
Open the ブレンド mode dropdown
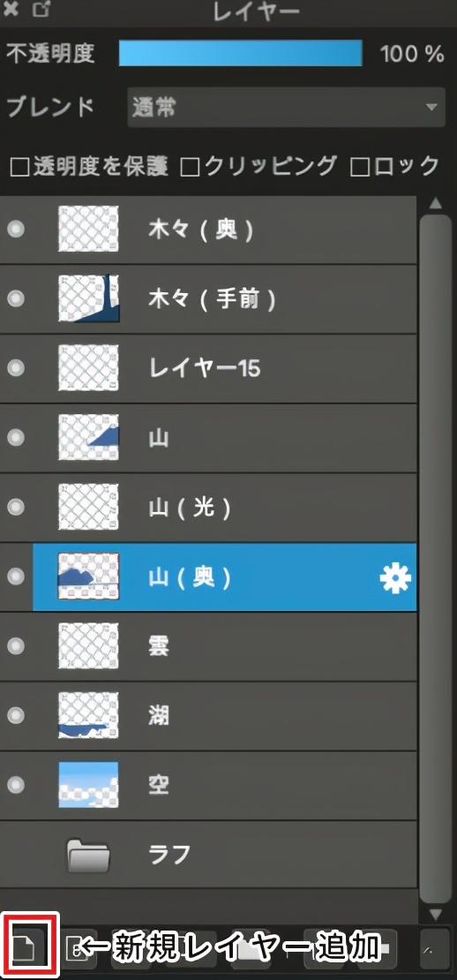click(x=286, y=108)
